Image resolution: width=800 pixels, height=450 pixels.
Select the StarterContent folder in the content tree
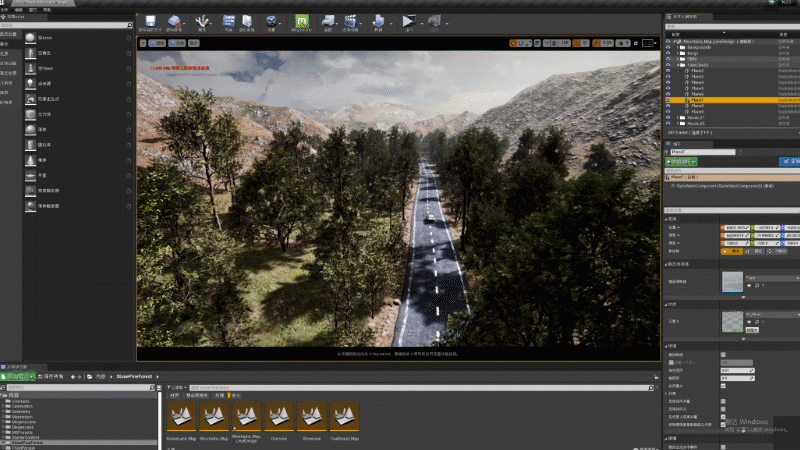[x=26, y=437]
